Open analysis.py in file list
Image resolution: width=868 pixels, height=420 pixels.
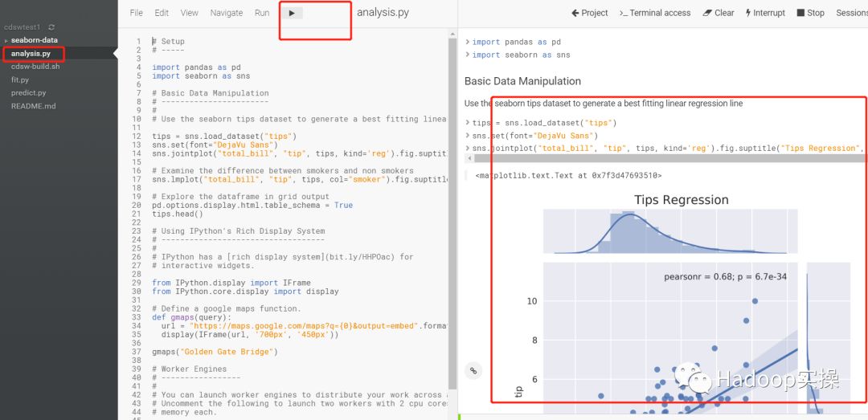31,54
